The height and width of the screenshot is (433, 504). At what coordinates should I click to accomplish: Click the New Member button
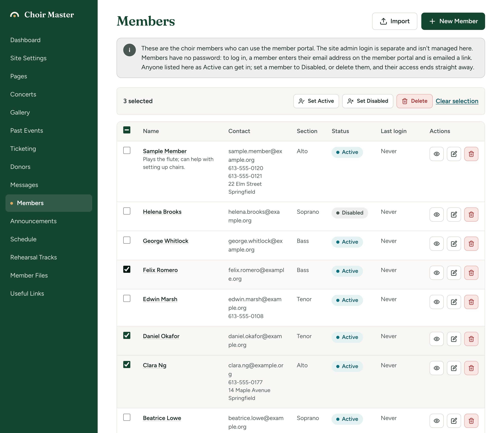(x=453, y=21)
